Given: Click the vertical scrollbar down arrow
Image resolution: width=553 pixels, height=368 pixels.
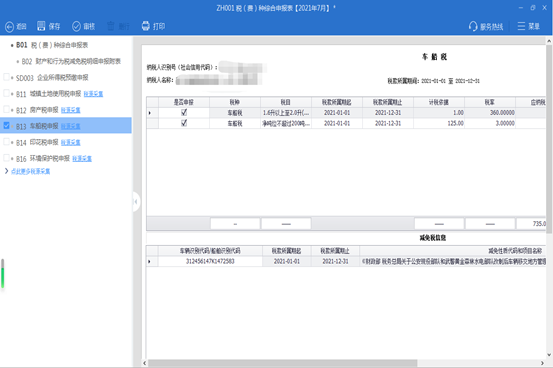Looking at the screenshot, I should tap(549, 355).
